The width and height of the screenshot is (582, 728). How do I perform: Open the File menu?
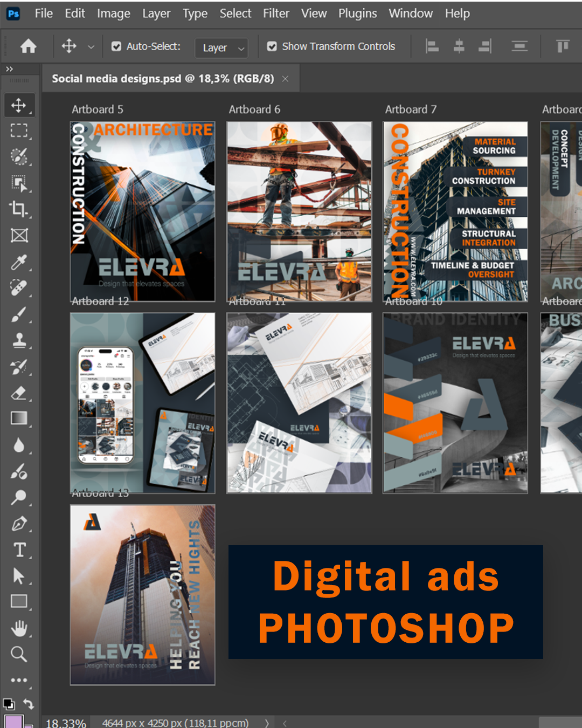coord(44,13)
